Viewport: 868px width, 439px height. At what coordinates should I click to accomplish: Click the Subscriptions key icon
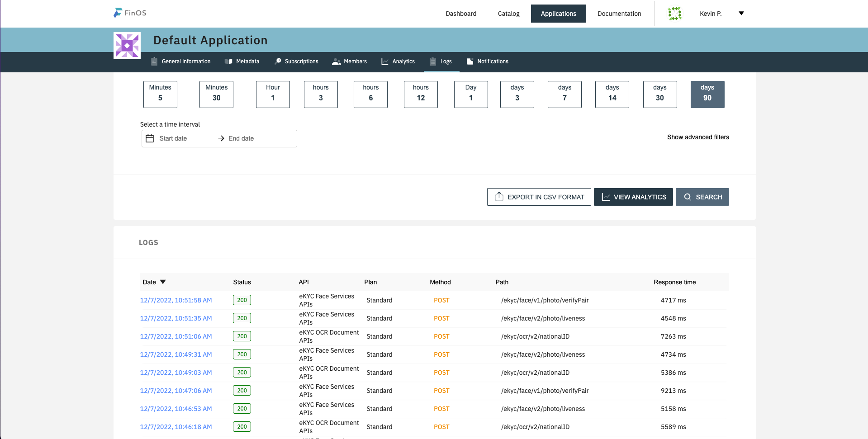tap(278, 61)
